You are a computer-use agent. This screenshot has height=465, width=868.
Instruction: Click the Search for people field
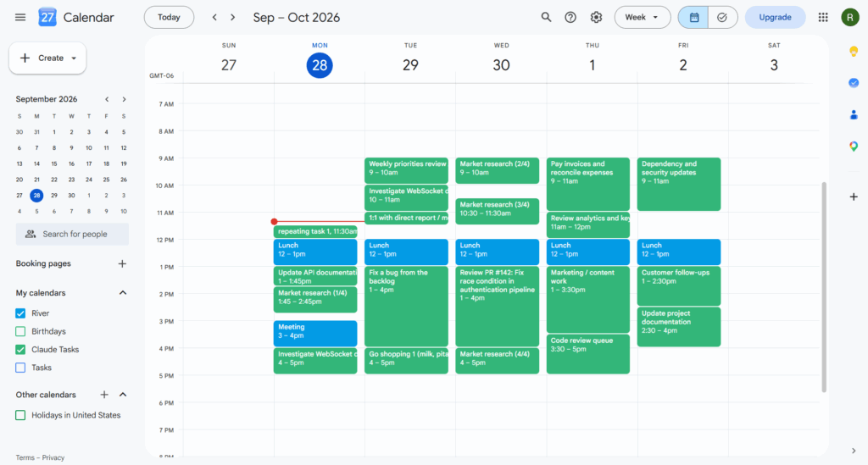(72, 234)
